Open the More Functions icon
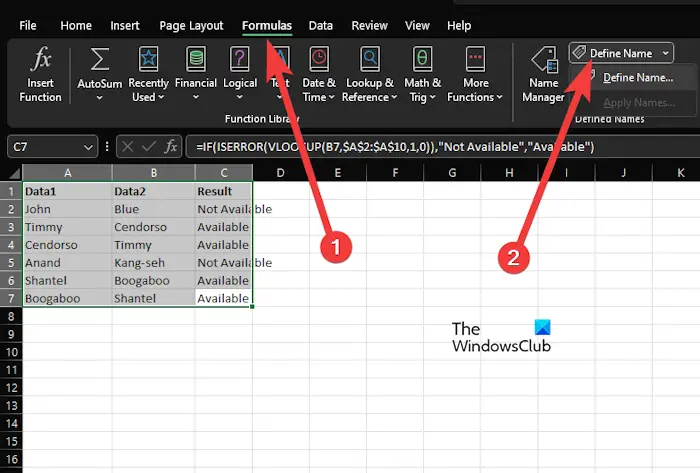The image size is (700, 473). coord(475,59)
